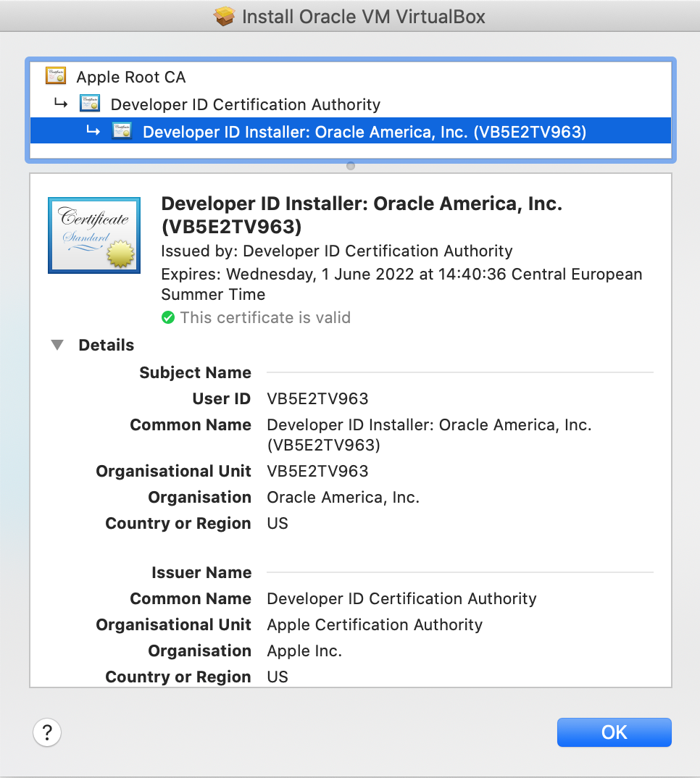This screenshot has height=778, width=700.
Task: Click the 'Issued by' line
Action: pos(337,251)
